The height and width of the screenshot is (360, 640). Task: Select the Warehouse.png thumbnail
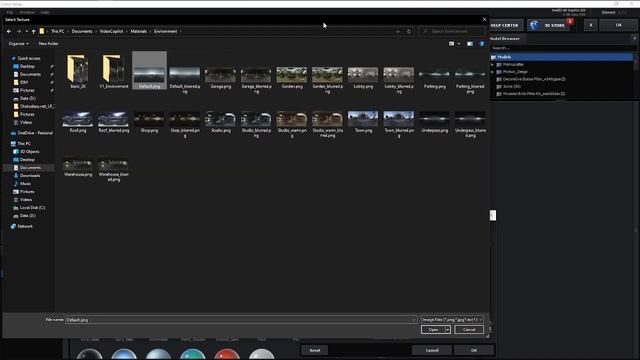pyautogui.click(x=78, y=167)
